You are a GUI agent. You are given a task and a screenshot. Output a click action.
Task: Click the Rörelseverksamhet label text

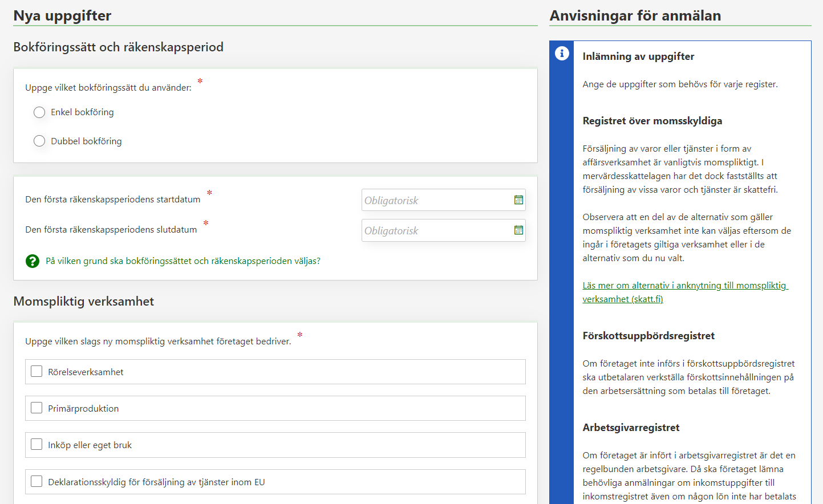point(86,372)
